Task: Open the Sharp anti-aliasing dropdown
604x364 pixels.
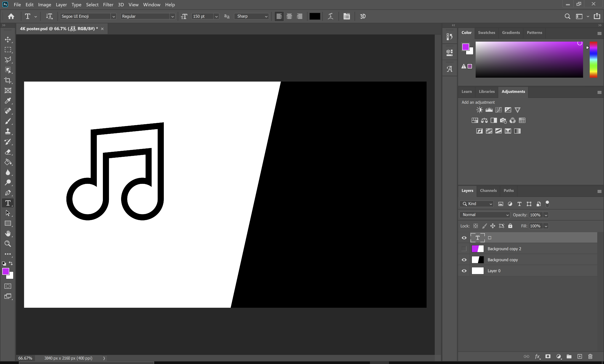Action: click(x=252, y=16)
